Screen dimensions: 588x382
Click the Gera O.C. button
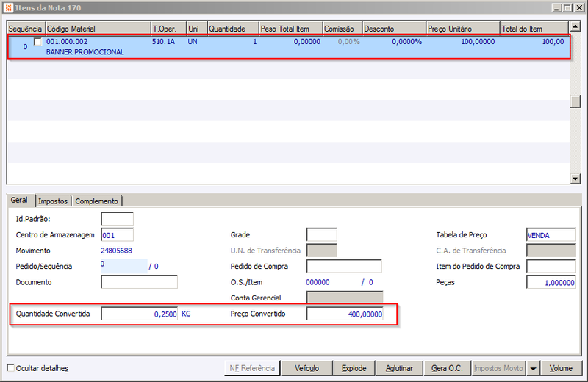tap(447, 368)
